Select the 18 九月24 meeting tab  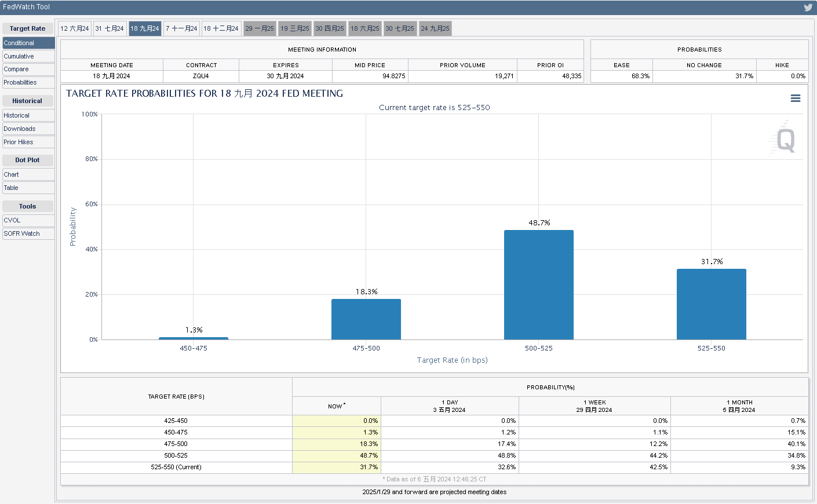coord(145,28)
